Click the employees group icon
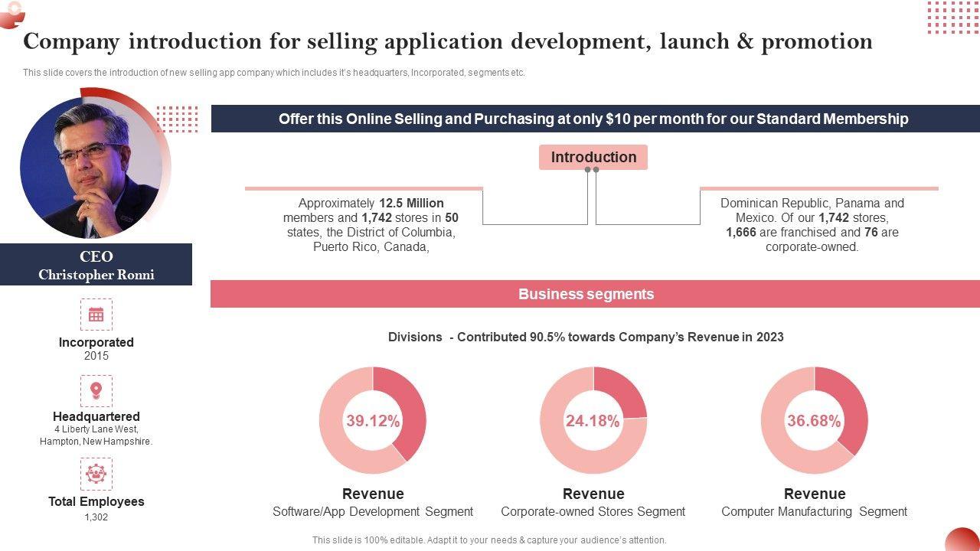The image size is (980, 551). tap(96, 474)
